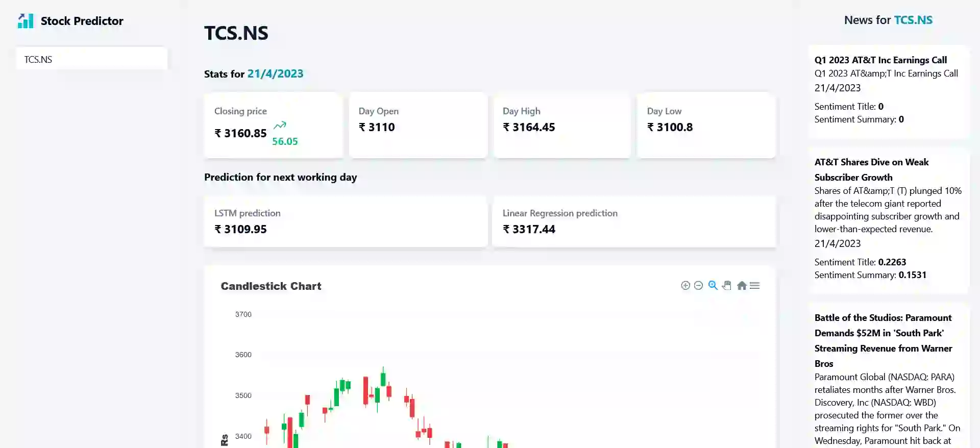Enable the chart panning hand tool
Screen dimensions: 980x448
(x=727, y=286)
